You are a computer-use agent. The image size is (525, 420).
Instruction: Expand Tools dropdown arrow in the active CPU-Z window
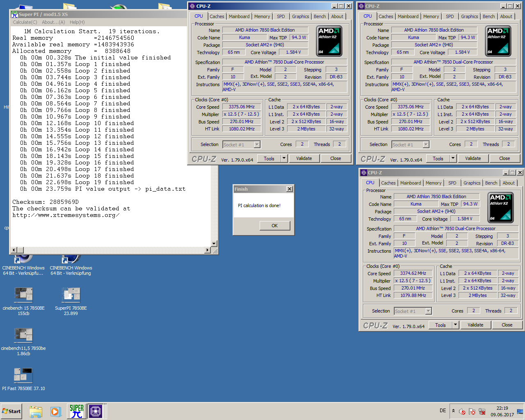(x=284, y=158)
